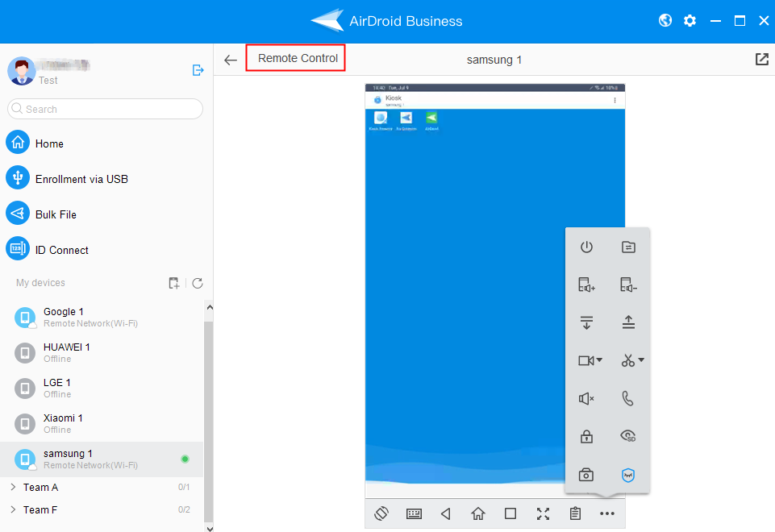Take a screenshot using the camera icon
This screenshot has height=532, width=775.
586,474
